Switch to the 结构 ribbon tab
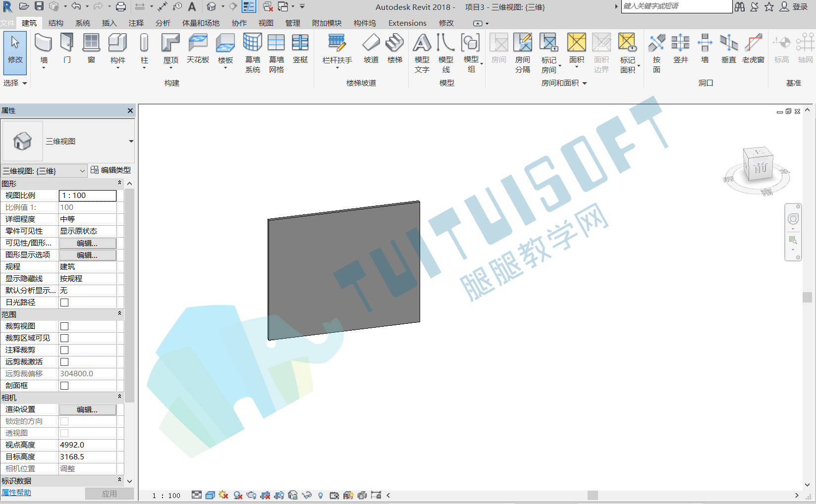816x504 pixels. coord(56,23)
